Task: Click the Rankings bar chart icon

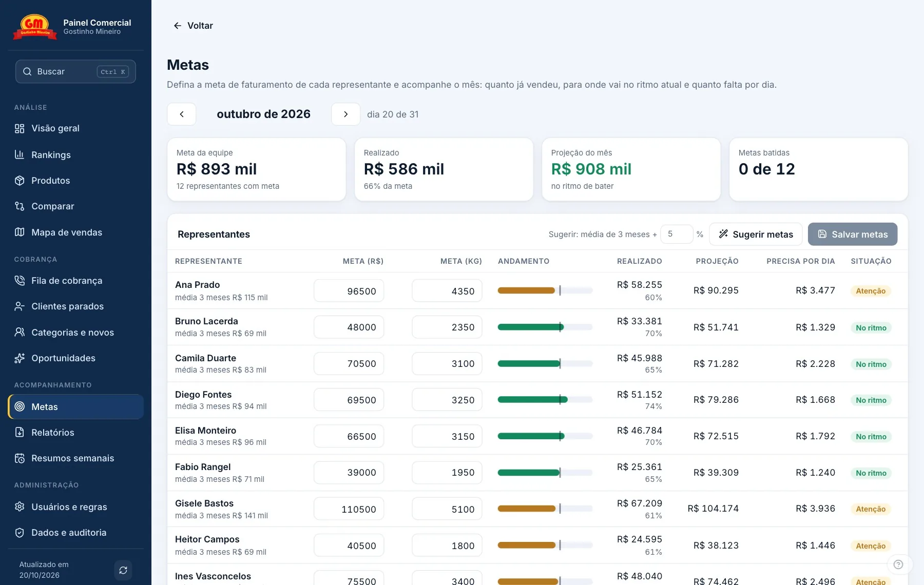Action: pos(20,154)
